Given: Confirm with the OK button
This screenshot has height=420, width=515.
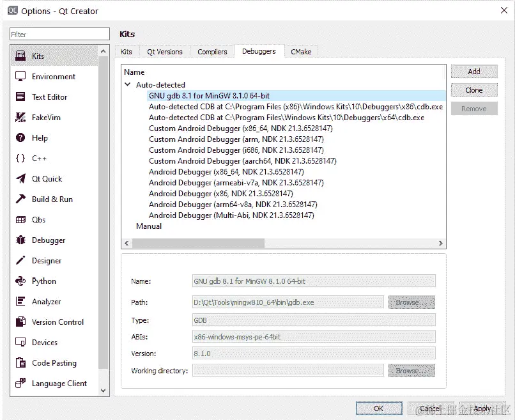Looking at the screenshot, I should pyautogui.click(x=379, y=408).
